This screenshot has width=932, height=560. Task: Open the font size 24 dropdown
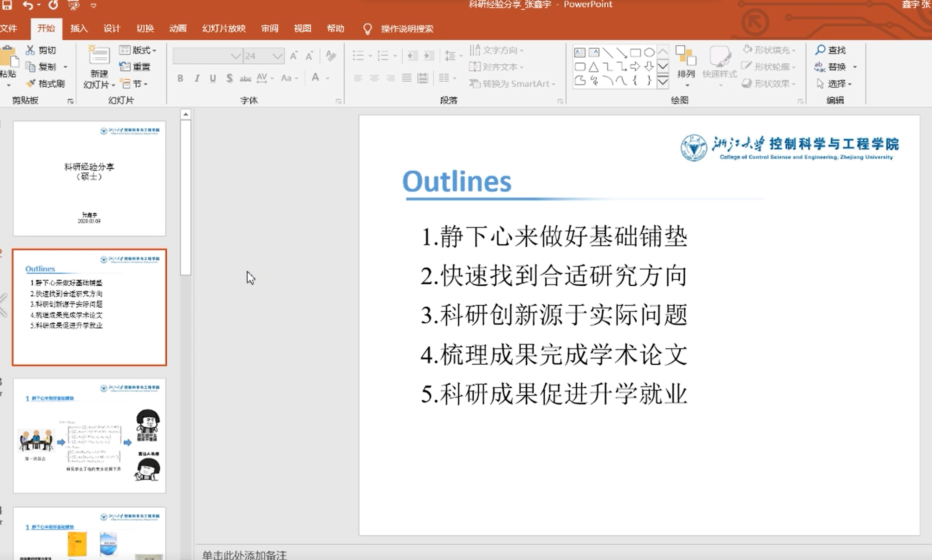click(277, 56)
